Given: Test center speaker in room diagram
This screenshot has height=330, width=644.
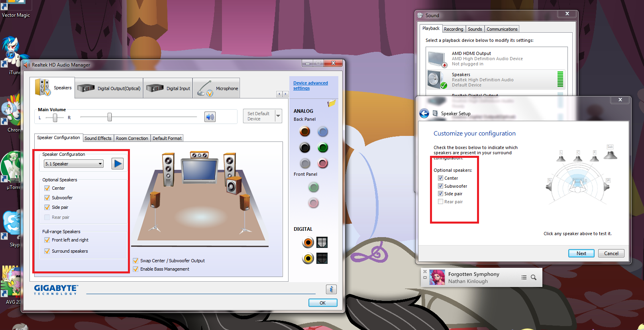Looking at the screenshot, I should click(x=199, y=154).
